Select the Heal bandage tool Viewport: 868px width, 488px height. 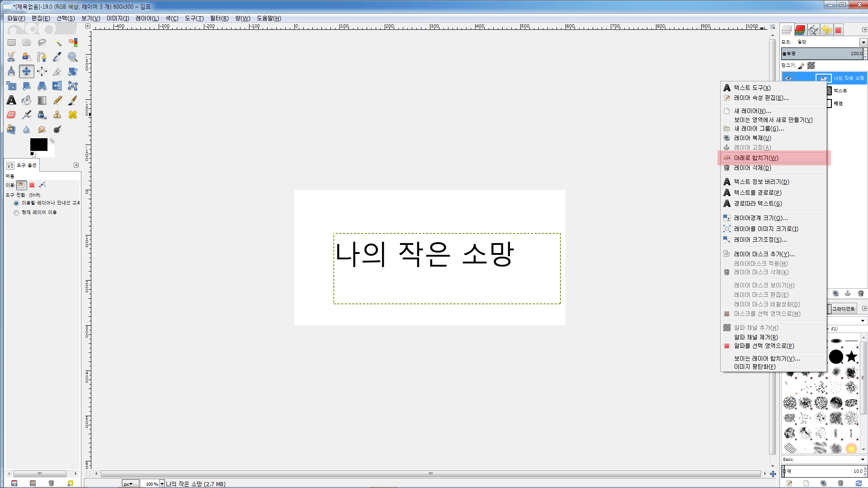click(x=73, y=115)
